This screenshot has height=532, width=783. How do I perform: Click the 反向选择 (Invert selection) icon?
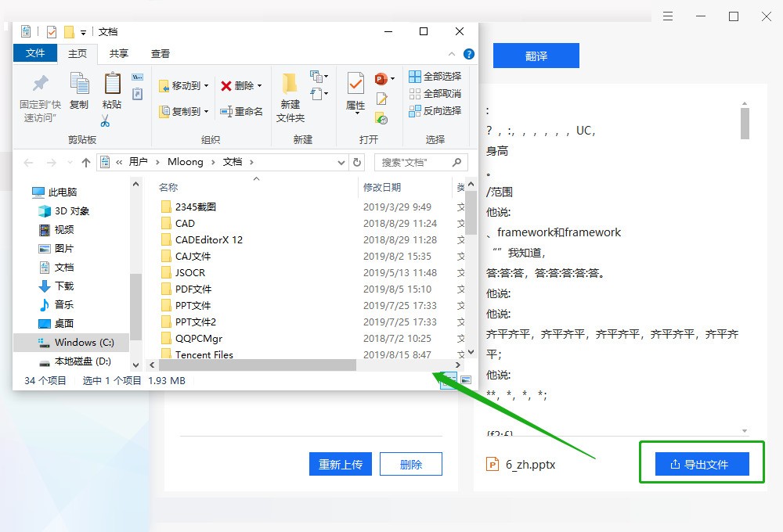click(x=414, y=110)
